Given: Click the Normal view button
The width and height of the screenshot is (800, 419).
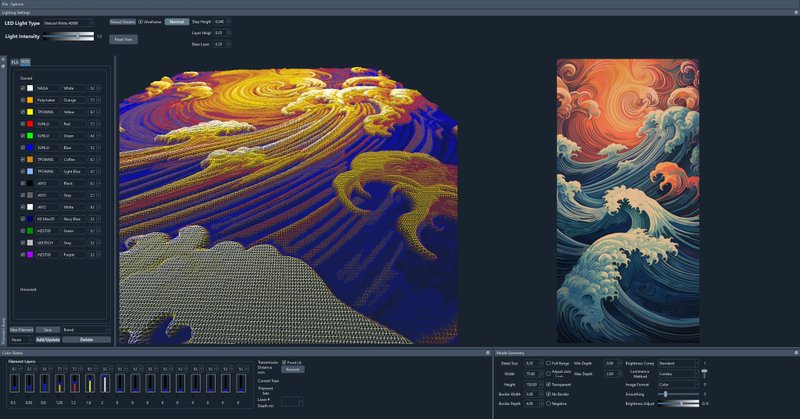Looking at the screenshot, I should pyautogui.click(x=177, y=22).
